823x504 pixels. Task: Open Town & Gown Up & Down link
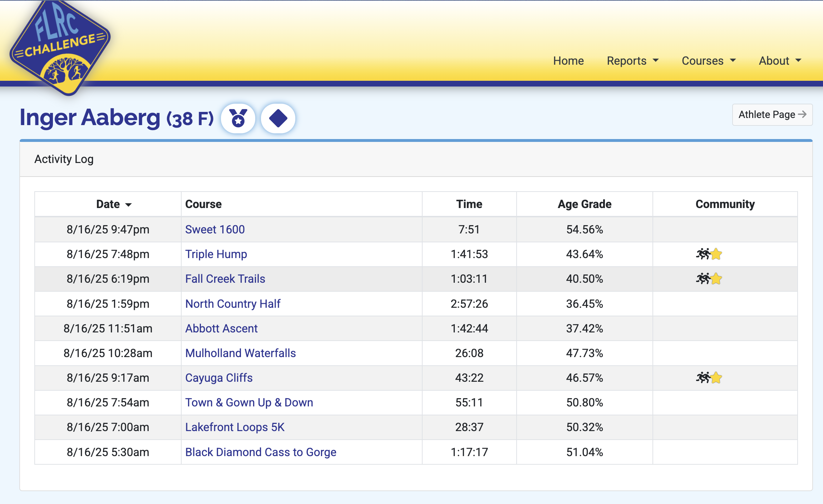[249, 402]
